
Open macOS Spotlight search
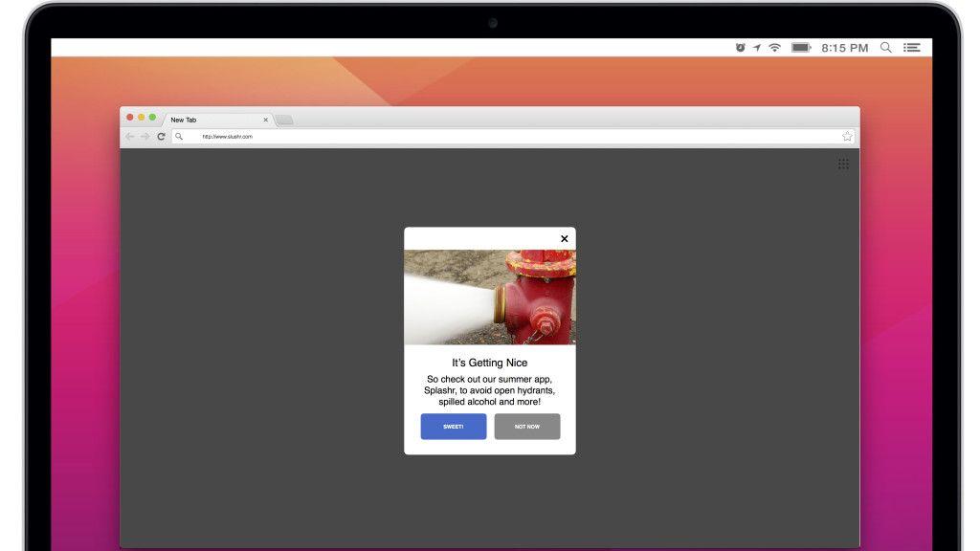885,47
